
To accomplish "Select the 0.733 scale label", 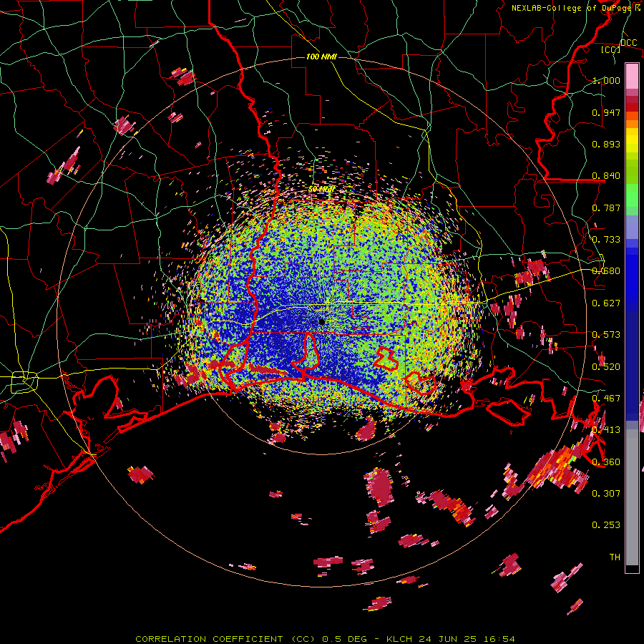I will point(606,240).
